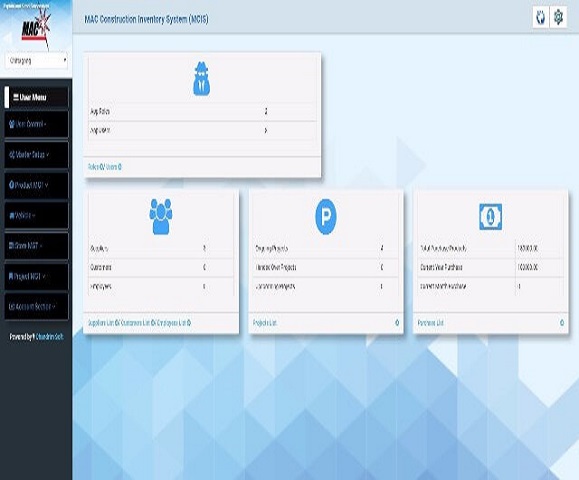The width and height of the screenshot is (579, 480).
Task: Expand the Master Setup sidebar menu
Action: (36, 155)
